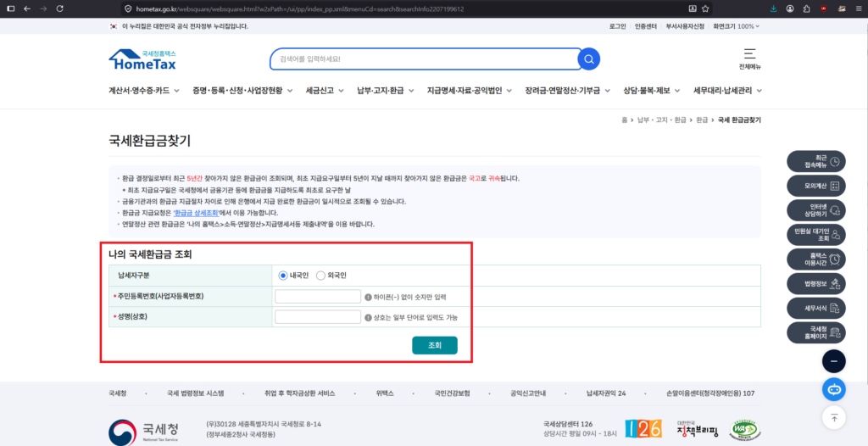The height and width of the screenshot is (446, 868).
Task: Expand the 지급명세·자료·공익법인 menu
Action: point(470,91)
